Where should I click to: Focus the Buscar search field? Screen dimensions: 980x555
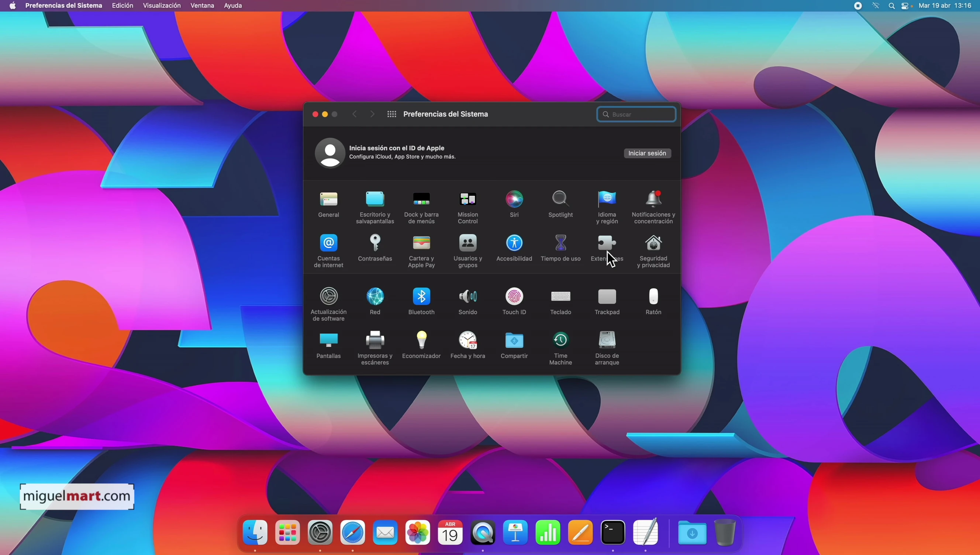(636, 114)
